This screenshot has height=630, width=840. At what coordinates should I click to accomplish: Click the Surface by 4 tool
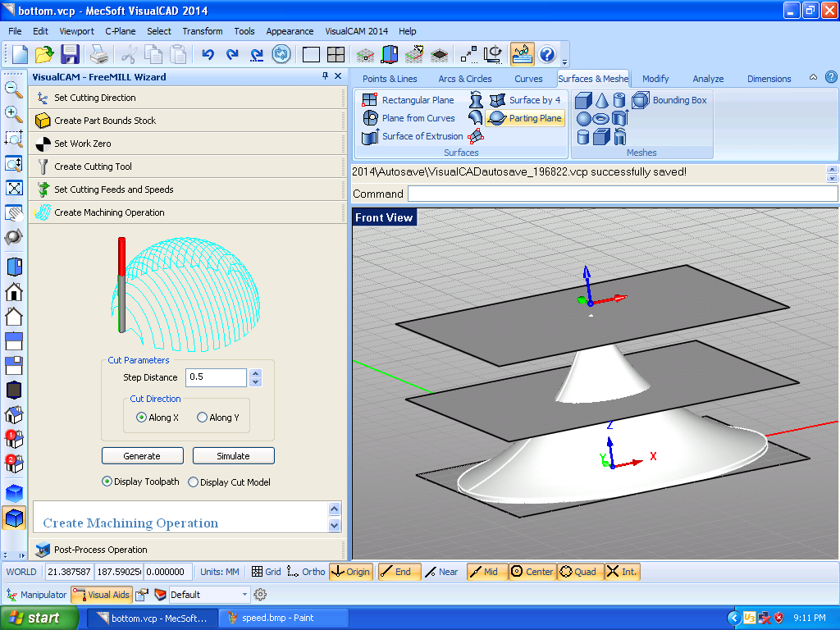point(526,99)
